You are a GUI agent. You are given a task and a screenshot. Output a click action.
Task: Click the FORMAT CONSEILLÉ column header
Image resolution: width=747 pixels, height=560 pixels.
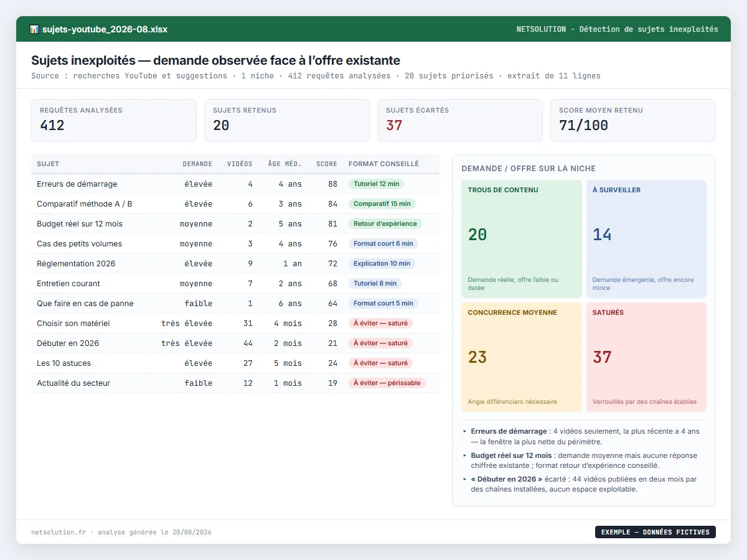pyautogui.click(x=383, y=164)
